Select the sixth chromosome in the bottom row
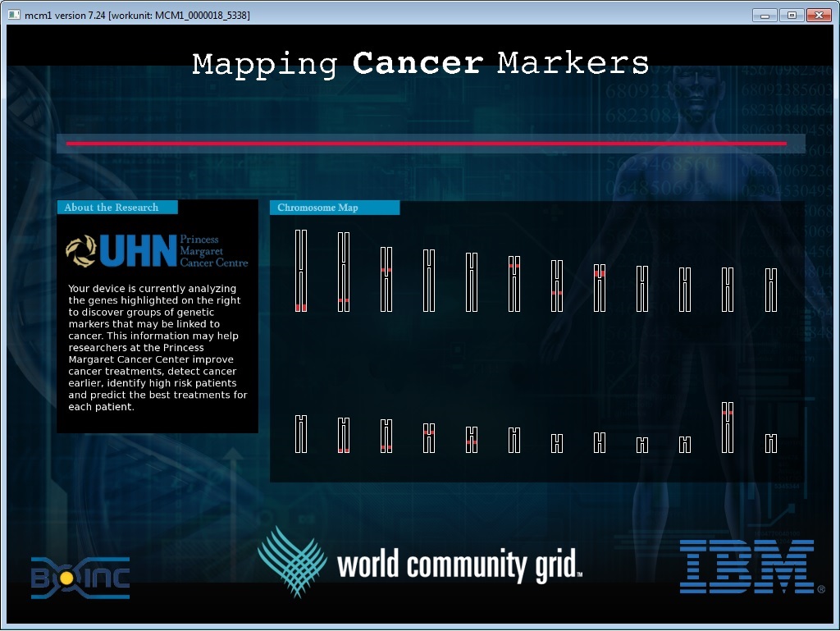This screenshot has height=631, width=840. pyautogui.click(x=514, y=441)
